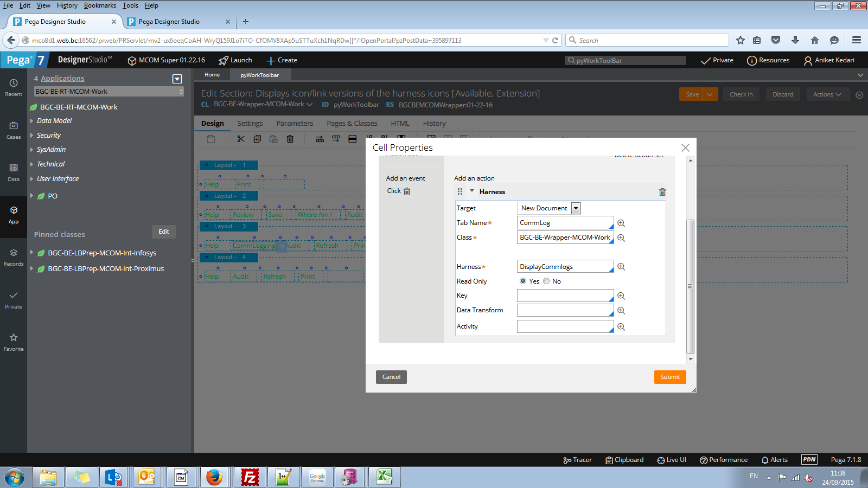Open the BGC-BE-RT-MCOM-Work class selector
868x488 pixels.
pos(108,92)
